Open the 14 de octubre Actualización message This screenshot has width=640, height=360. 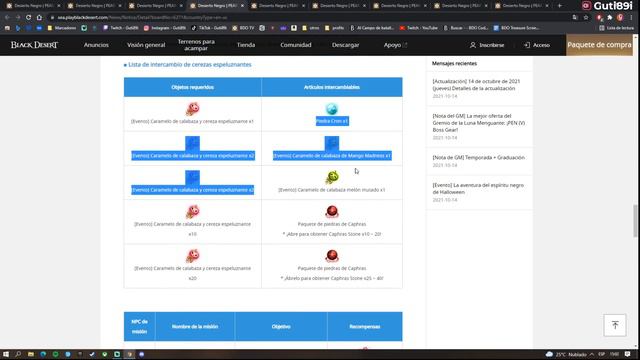click(x=476, y=85)
